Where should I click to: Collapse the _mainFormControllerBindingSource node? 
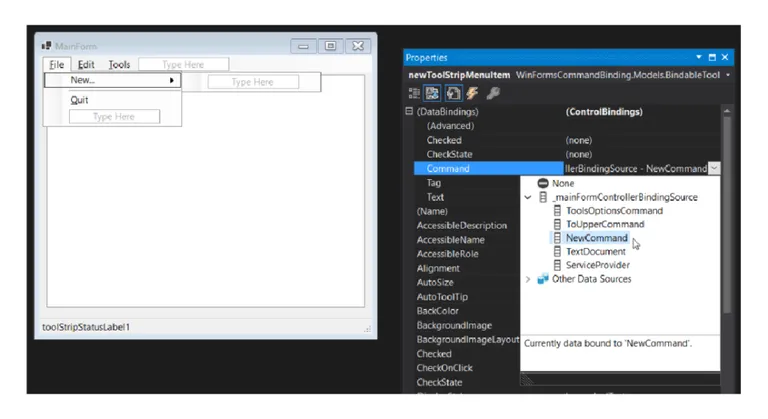[528, 197]
